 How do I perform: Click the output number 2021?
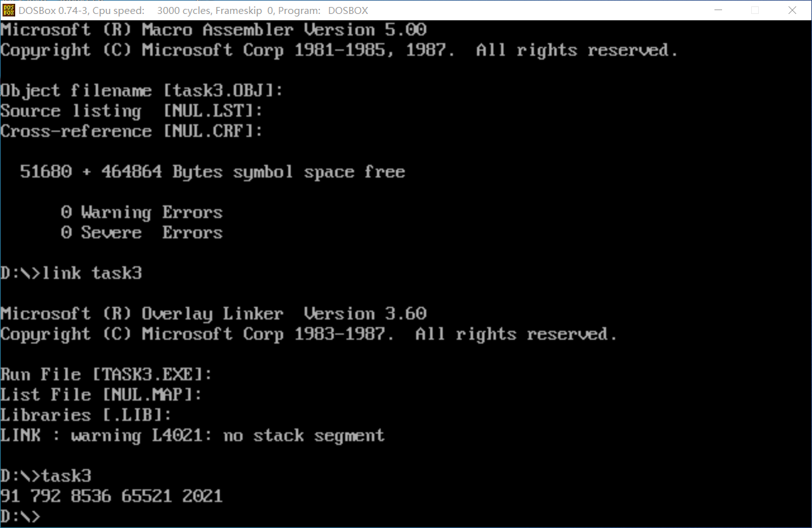coord(202,496)
